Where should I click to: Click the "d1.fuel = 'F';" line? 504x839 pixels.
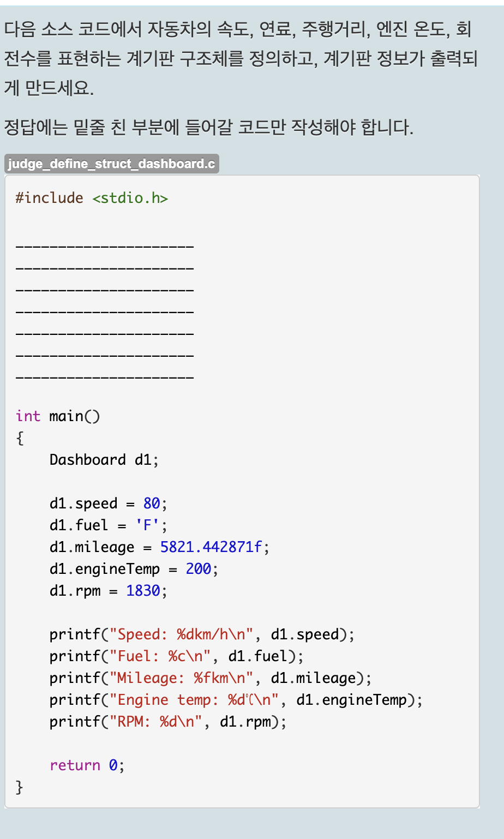108,525
